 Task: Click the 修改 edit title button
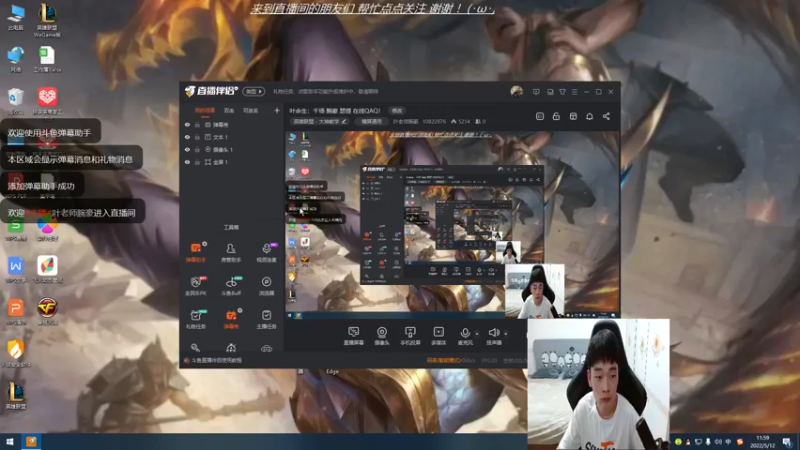[397, 111]
